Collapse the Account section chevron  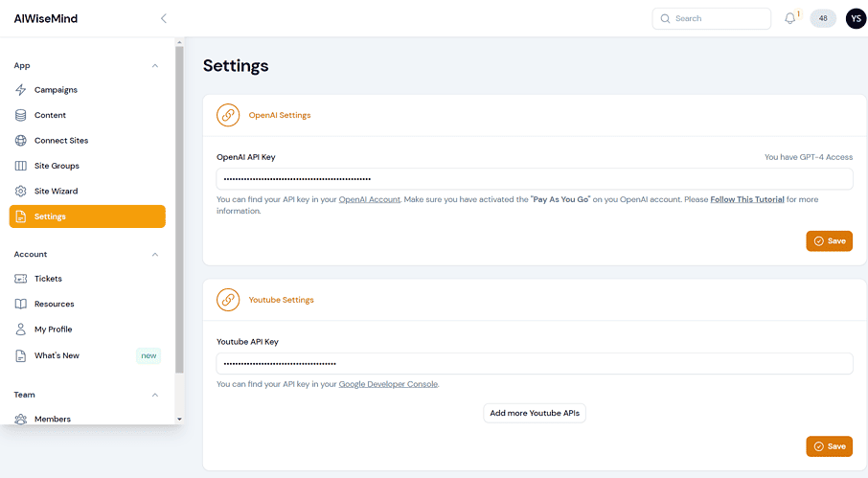click(x=155, y=255)
